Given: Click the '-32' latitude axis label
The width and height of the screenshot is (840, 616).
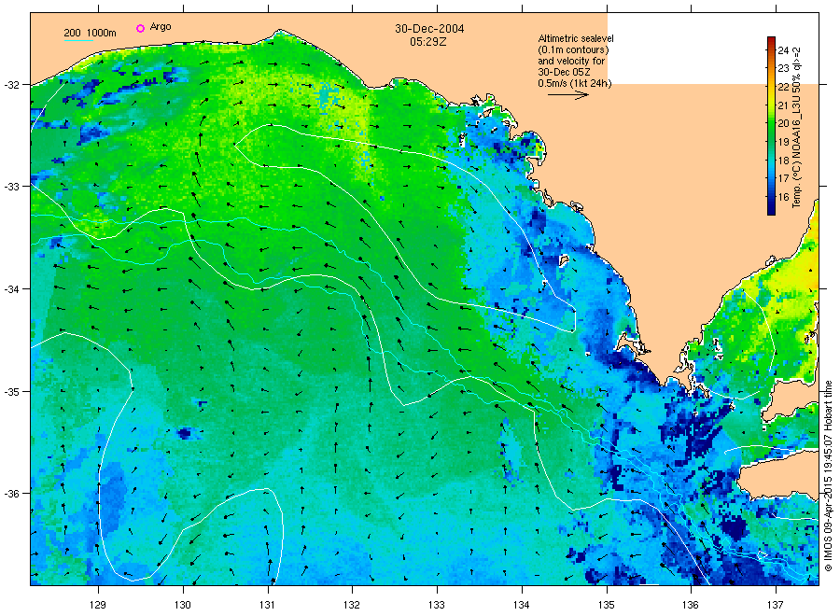Looking at the screenshot, I should coord(11,85).
